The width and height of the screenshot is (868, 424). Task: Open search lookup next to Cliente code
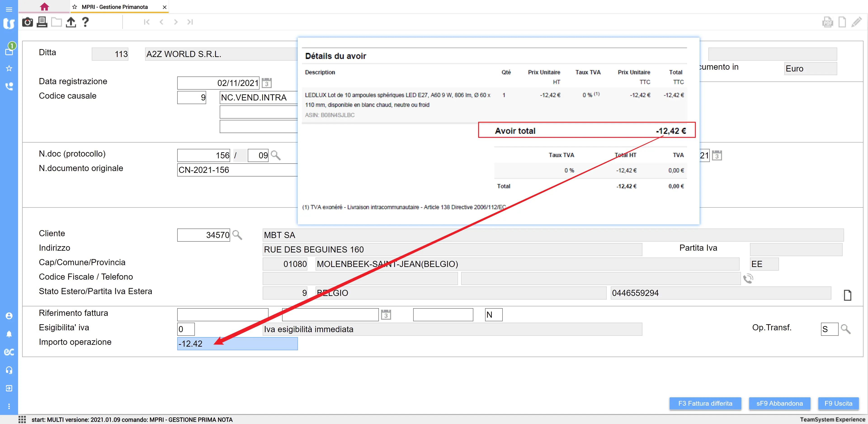[x=237, y=235]
